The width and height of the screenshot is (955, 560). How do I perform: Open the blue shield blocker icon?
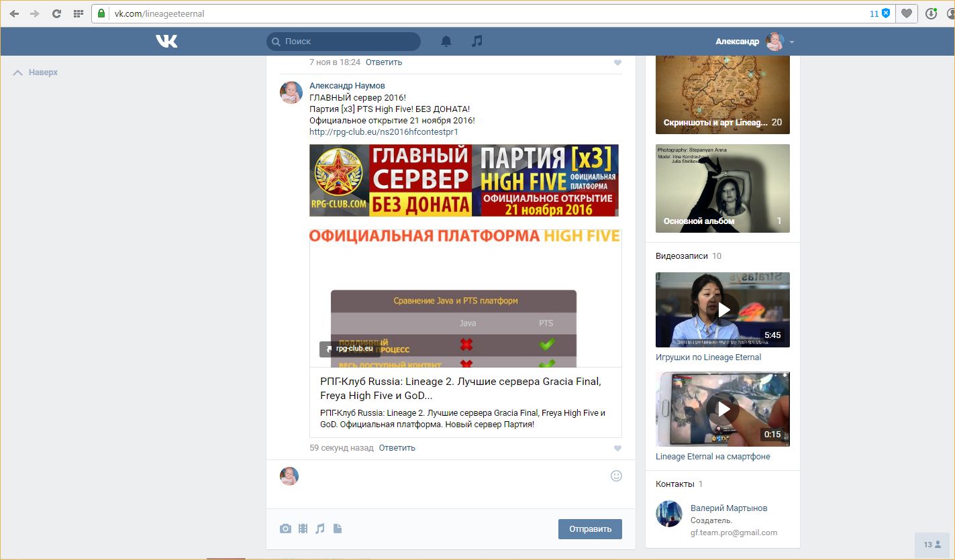click(x=886, y=13)
